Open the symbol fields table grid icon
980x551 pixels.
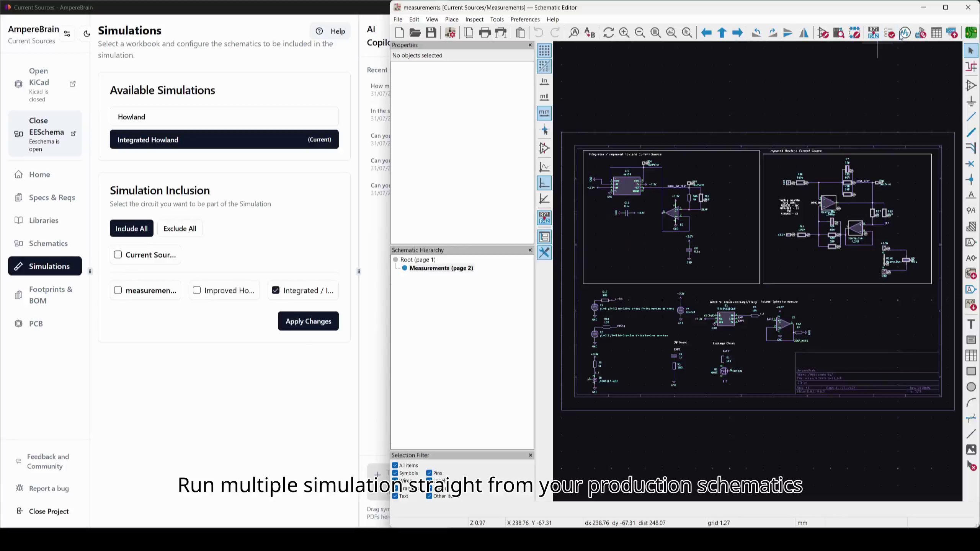point(936,33)
